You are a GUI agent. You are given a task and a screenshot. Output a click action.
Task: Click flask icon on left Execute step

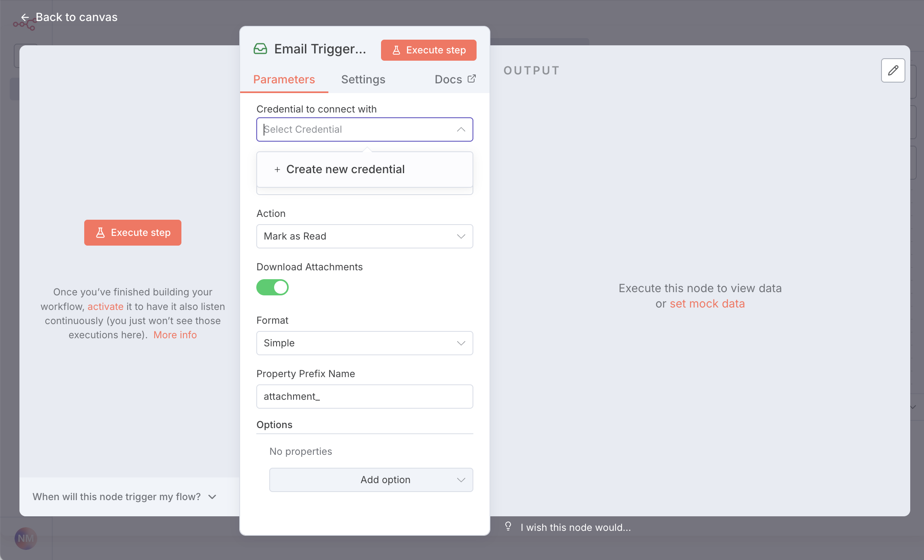100,233
